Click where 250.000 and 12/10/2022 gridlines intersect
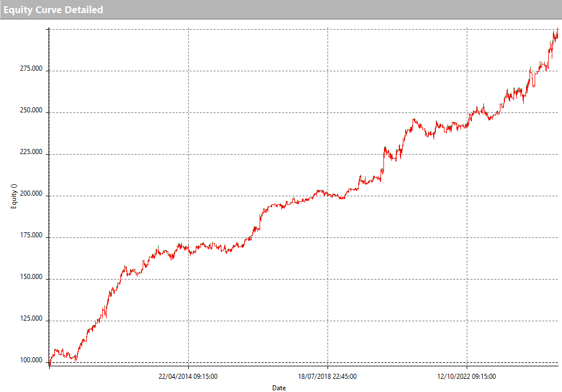This screenshot has height=392, width=562. pyautogui.click(x=467, y=112)
